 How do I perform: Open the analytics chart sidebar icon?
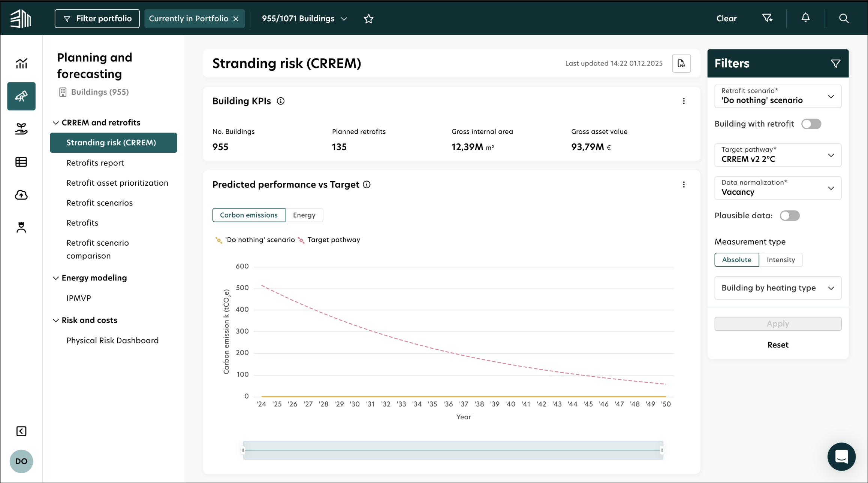21,63
